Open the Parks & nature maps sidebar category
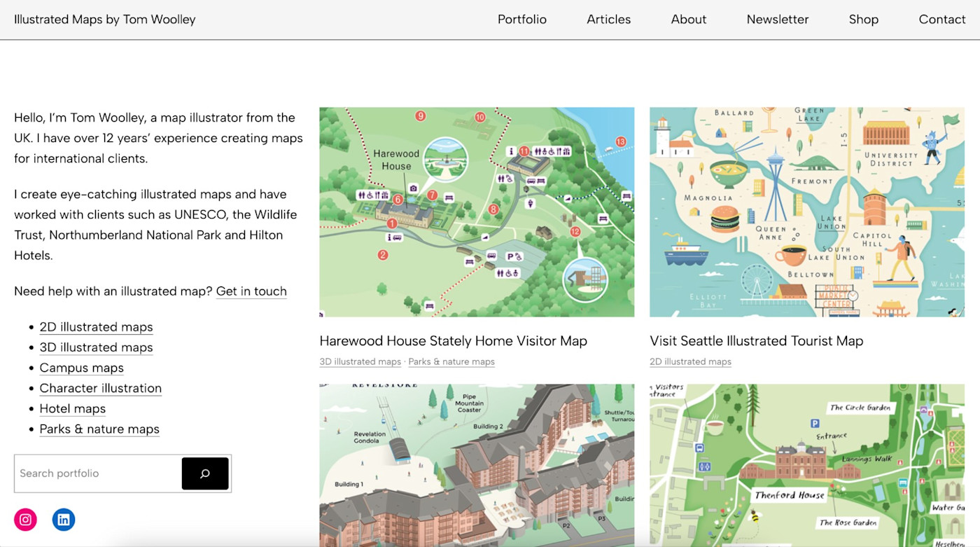Image resolution: width=980 pixels, height=547 pixels. click(99, 429)
